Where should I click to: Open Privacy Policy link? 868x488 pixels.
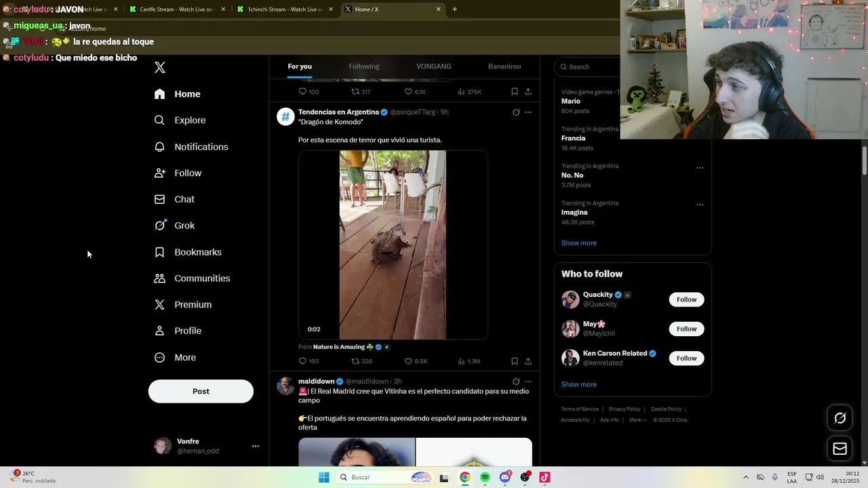tap(625, 409)
